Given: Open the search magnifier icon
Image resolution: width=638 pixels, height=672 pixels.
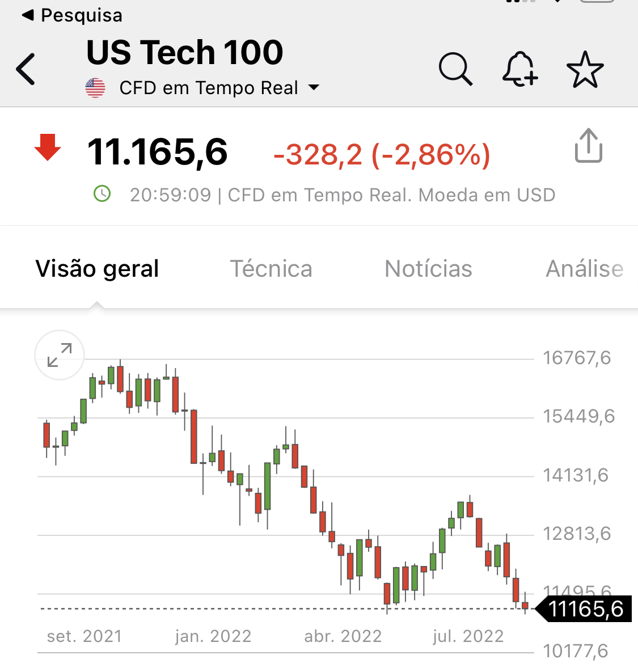Looking at the screenshot, I should click(x=455, y=69).
